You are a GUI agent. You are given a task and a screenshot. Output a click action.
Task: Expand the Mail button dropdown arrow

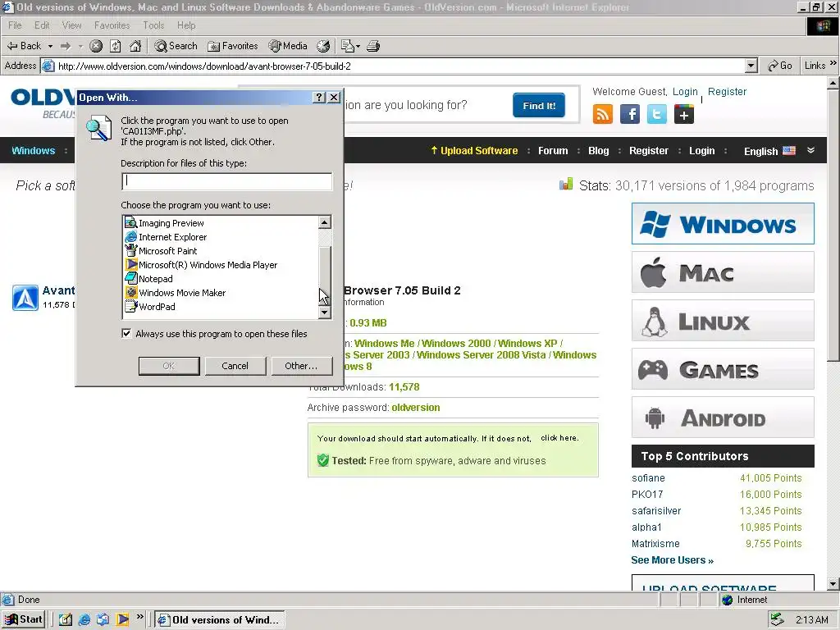358,46
